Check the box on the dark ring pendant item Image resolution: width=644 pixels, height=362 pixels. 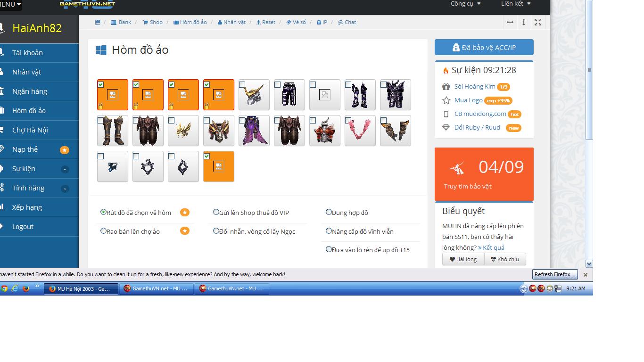tap(136, 156)
